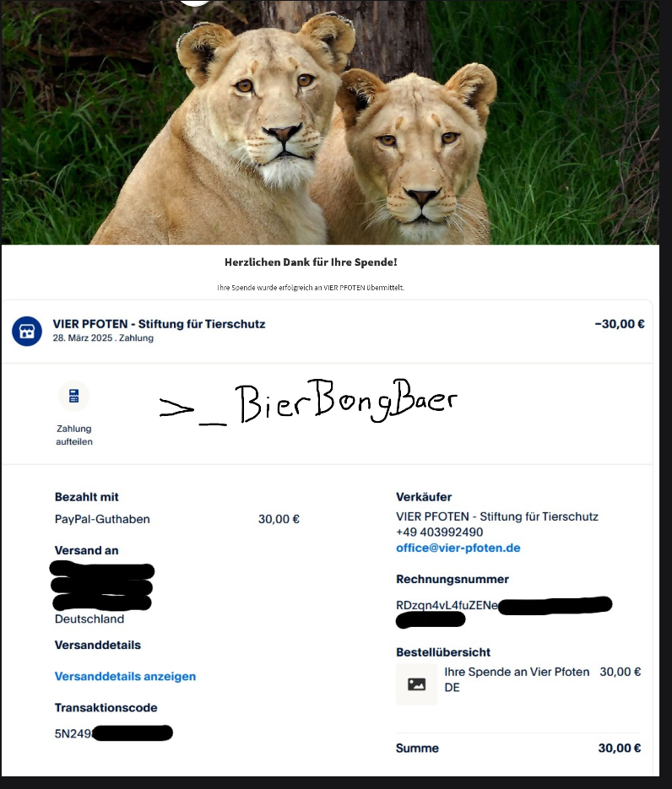Click the Rechnungsnummer value RDzqn4vL4fuZENe
The image size is (672, 789).
point(447,605)
